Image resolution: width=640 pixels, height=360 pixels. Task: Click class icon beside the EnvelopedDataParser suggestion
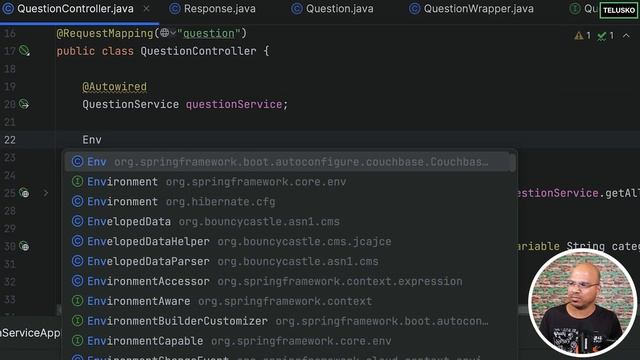coord(78,261)
